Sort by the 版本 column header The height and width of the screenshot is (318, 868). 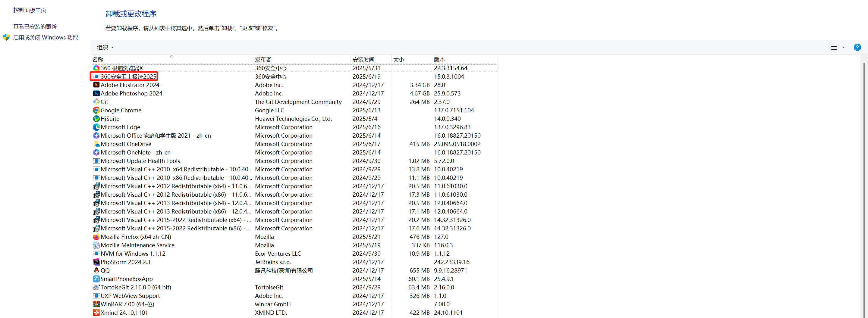point(464,59)
